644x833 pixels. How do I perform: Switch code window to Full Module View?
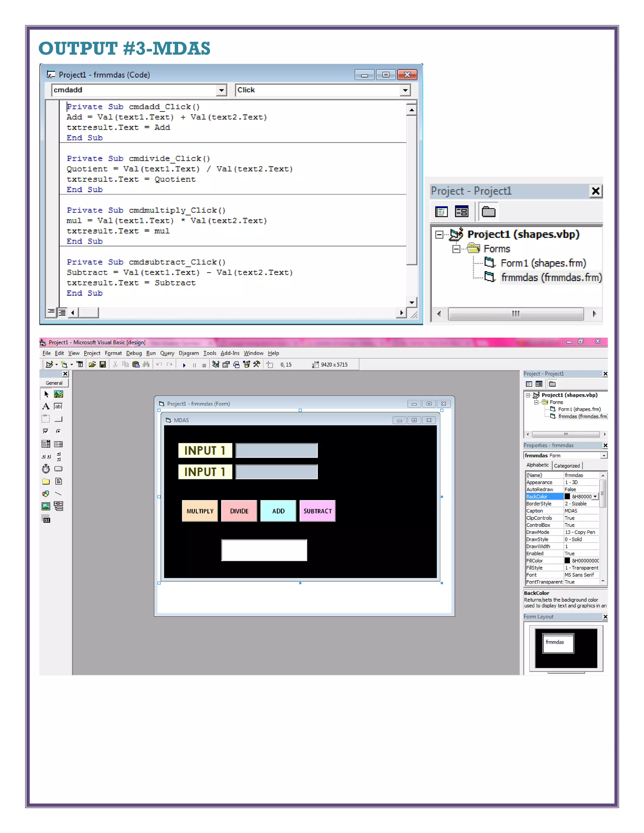pyautogui.click(x=61, y=312)
